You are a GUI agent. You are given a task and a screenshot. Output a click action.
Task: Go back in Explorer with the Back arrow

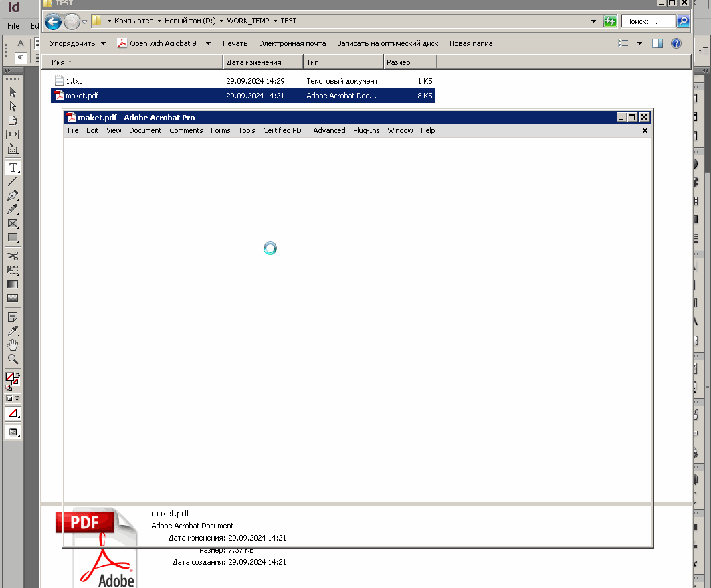coord(53,21)
